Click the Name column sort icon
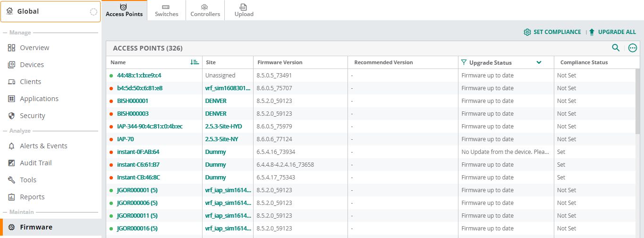The width and height of the screenshot is (644, 238). coord(195,62)
